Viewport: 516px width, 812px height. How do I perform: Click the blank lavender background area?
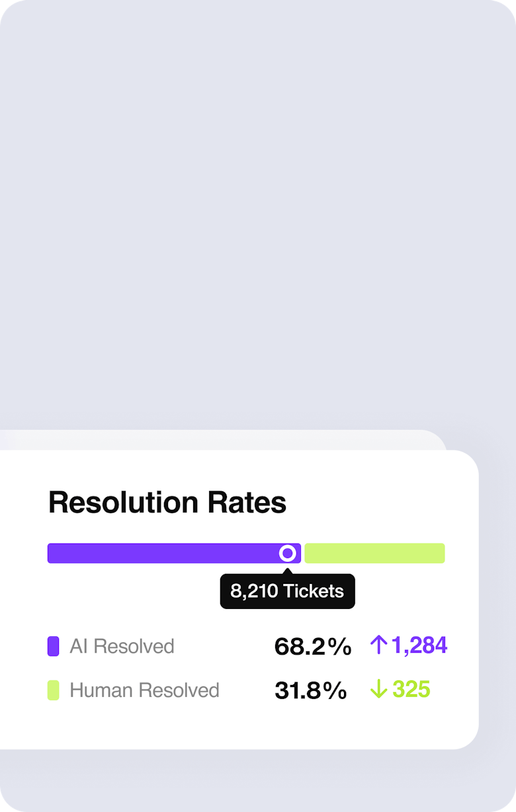[258, 212]
